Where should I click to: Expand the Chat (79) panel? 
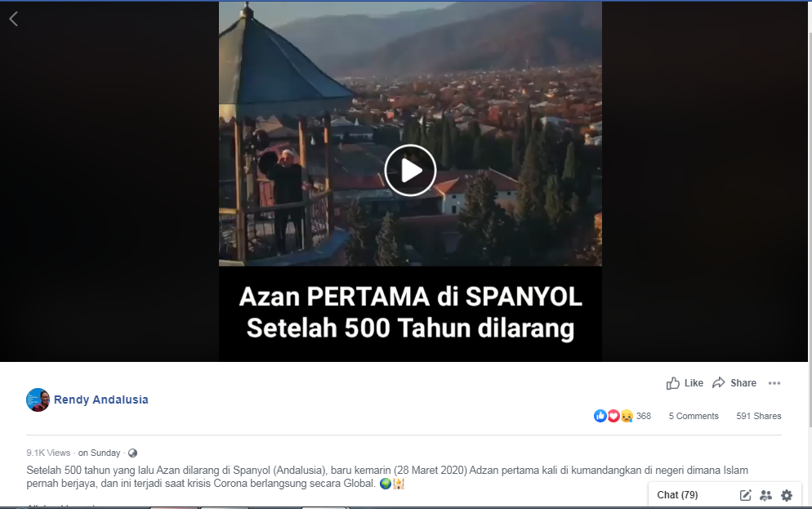click(677, 495)
